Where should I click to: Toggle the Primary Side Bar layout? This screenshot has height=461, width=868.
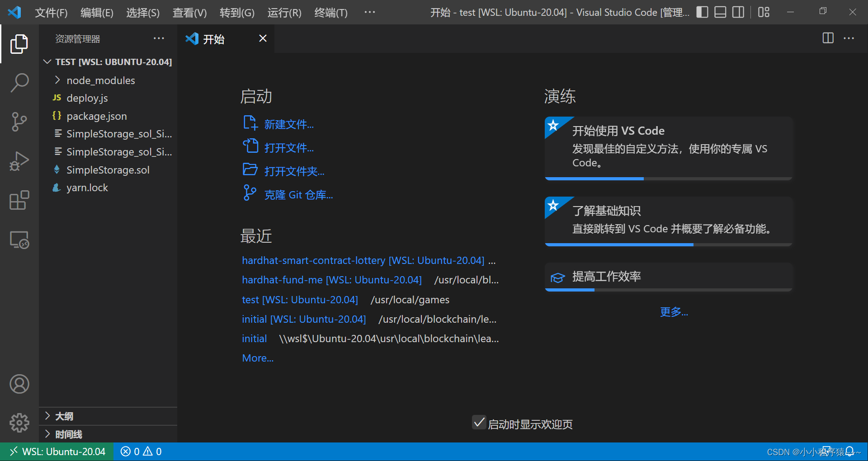pyautogui.click(x=702, y=12)
